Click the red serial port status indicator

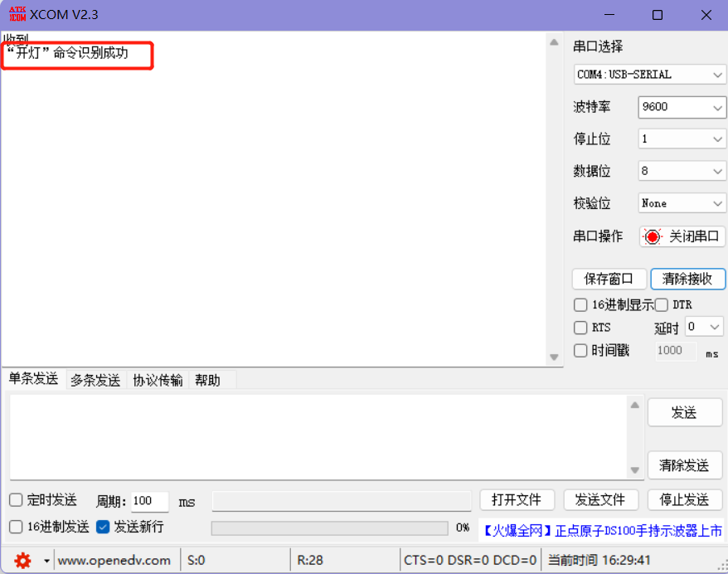pos(653,237)
